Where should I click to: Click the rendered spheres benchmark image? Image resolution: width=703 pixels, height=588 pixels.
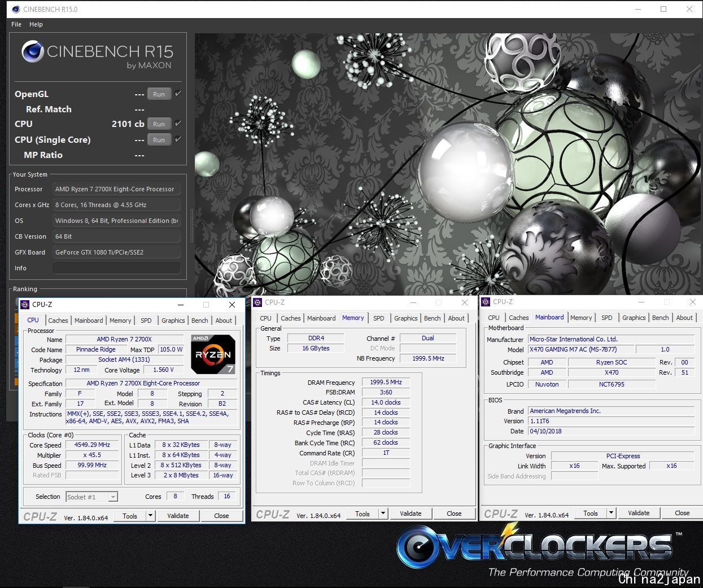[449, 164]
